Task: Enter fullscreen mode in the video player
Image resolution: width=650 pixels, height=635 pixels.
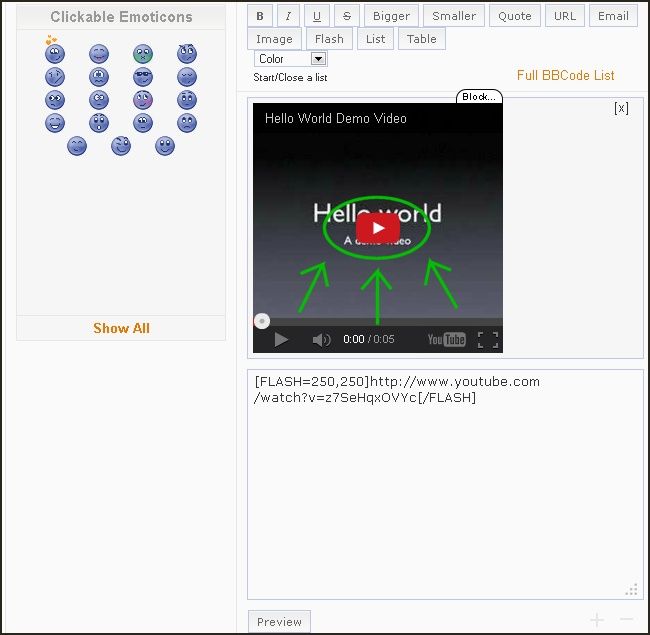Action: click(487, 340)
